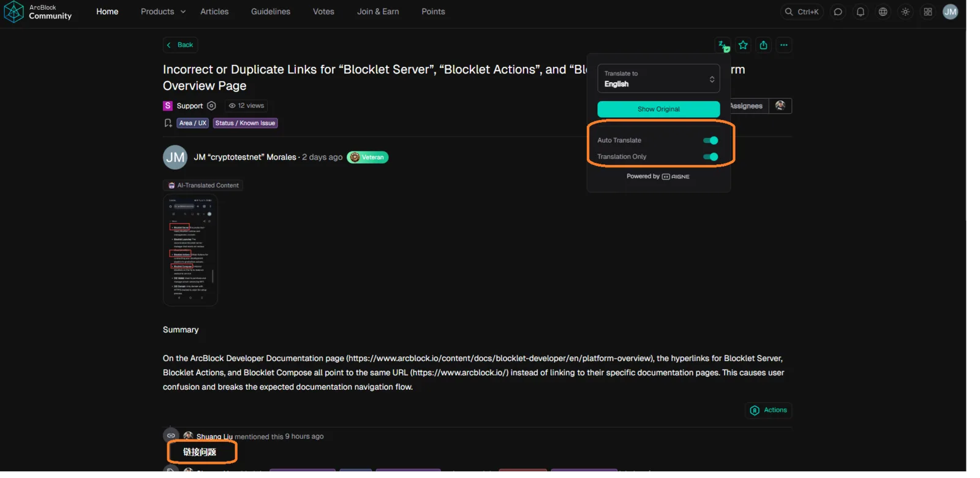
Task: Open notifications bell icon
Action: 861,12
